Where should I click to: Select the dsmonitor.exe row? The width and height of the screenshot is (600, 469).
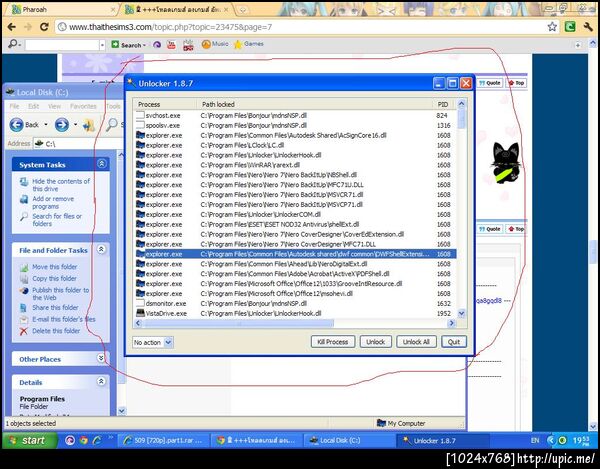click(x=295, y=303)
